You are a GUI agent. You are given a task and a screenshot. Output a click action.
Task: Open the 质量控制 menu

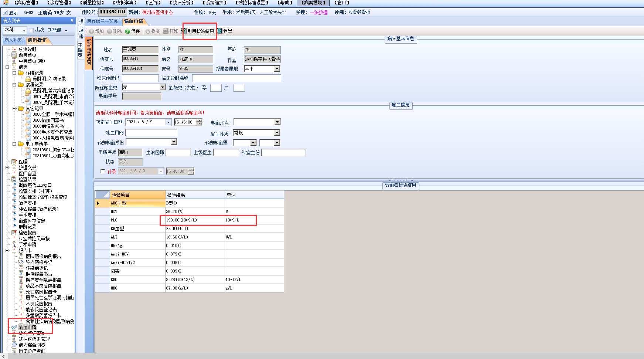(x=92, y=3)
